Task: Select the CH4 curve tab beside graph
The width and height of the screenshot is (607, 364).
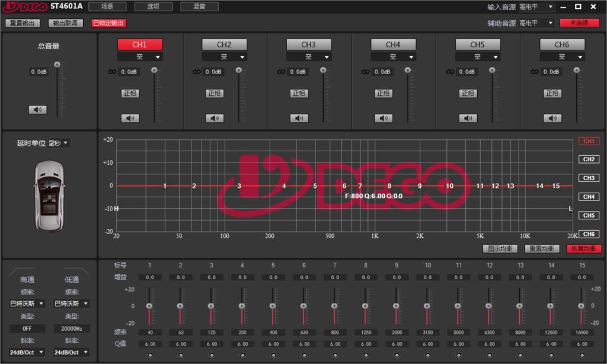Action: point(589,197)
